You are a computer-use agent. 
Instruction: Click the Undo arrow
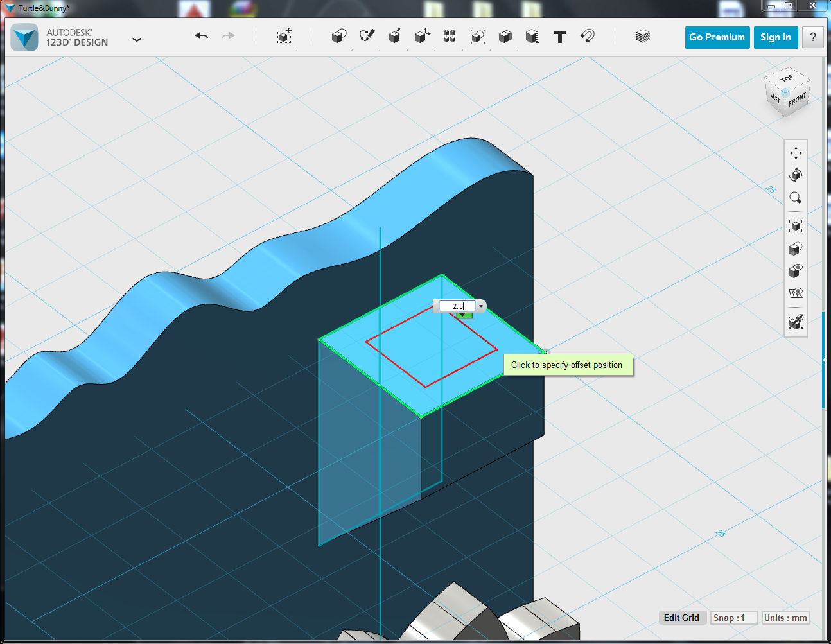coord(202,36)
